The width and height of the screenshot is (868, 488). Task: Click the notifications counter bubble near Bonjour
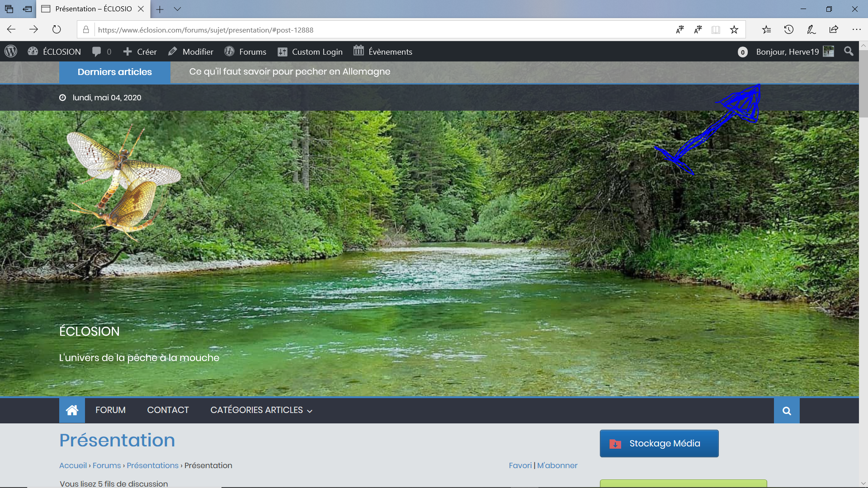pos(742,52)
